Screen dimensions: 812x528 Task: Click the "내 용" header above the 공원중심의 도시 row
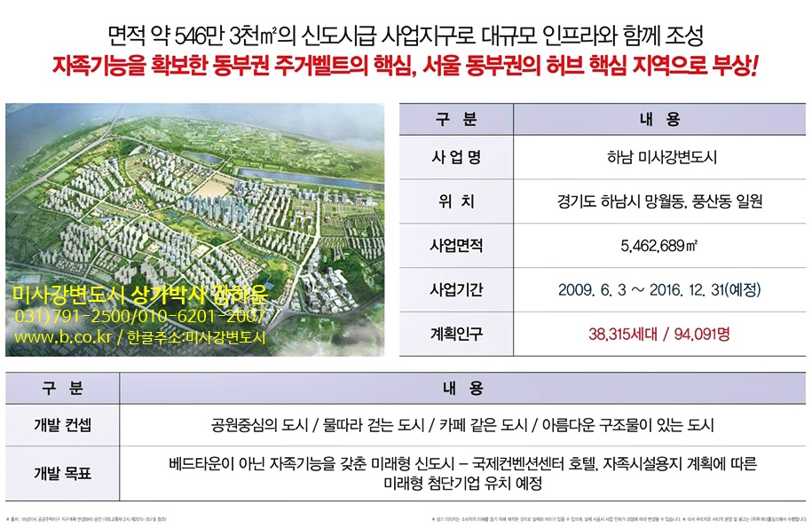(x=463, y=389)
